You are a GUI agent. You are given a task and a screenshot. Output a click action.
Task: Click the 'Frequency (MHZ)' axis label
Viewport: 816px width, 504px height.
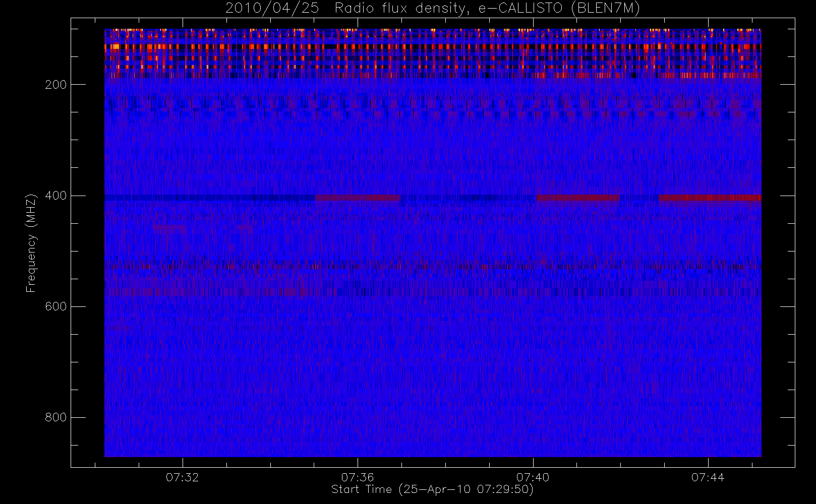click(31, 243)
